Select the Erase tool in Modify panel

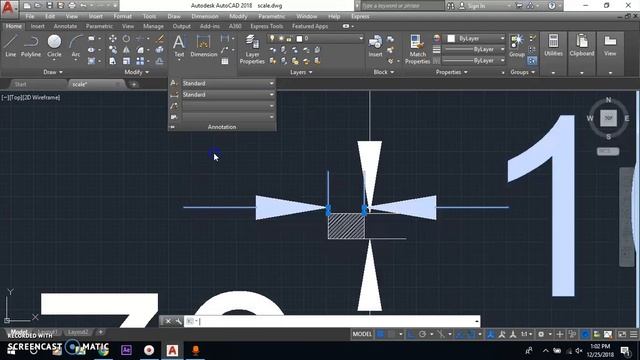coord(160,38)
